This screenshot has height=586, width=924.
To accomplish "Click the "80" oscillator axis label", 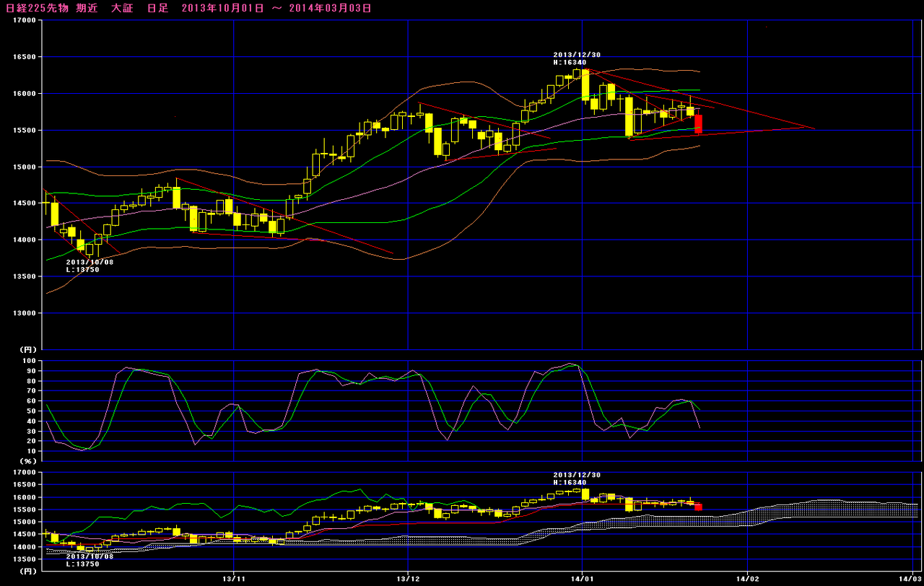I will 32,380.
